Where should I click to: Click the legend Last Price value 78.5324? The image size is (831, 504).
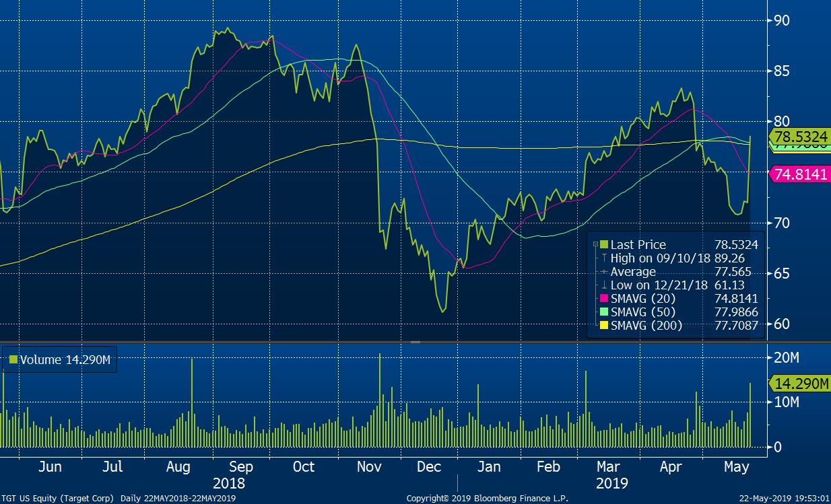point(736,245)
